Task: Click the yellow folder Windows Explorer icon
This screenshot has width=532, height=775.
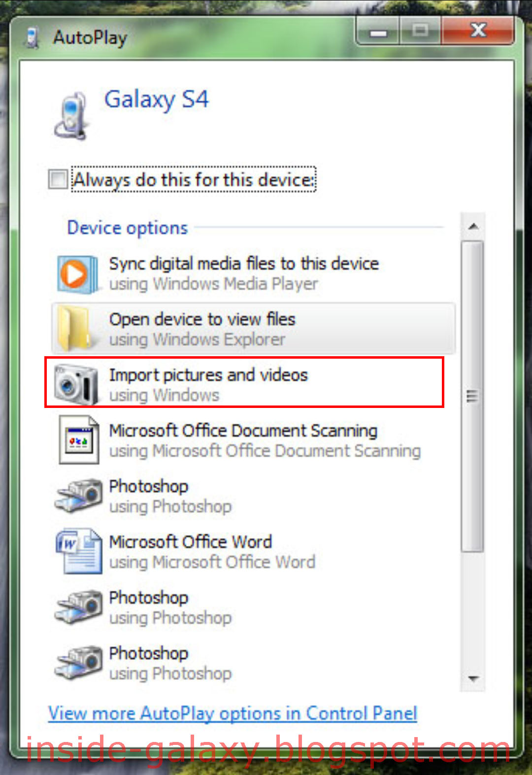Action: pos(77,328)
